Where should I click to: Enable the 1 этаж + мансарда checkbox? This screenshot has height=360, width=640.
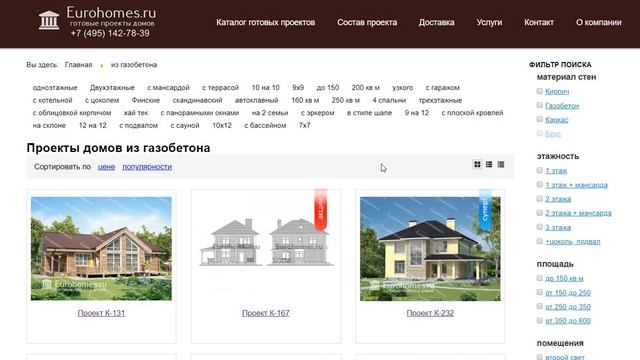click(x=540, y=184)
